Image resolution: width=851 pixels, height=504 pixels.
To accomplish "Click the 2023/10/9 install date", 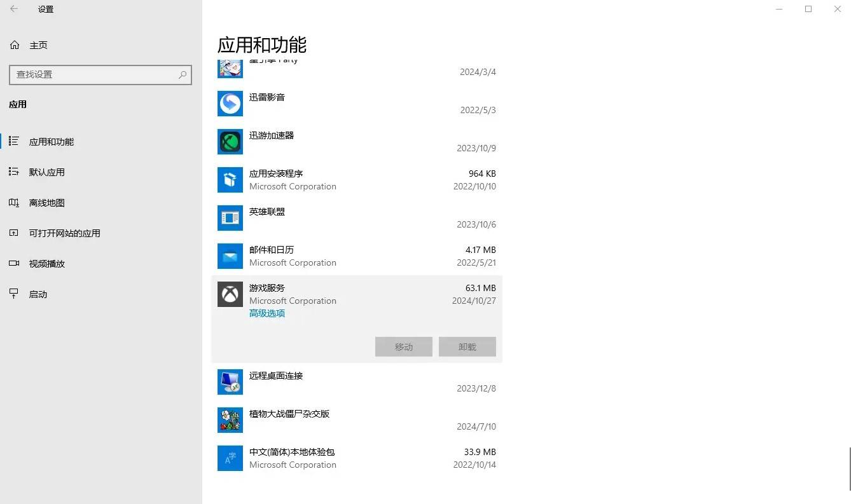I will pyautogui.click(x=476, y=148).
